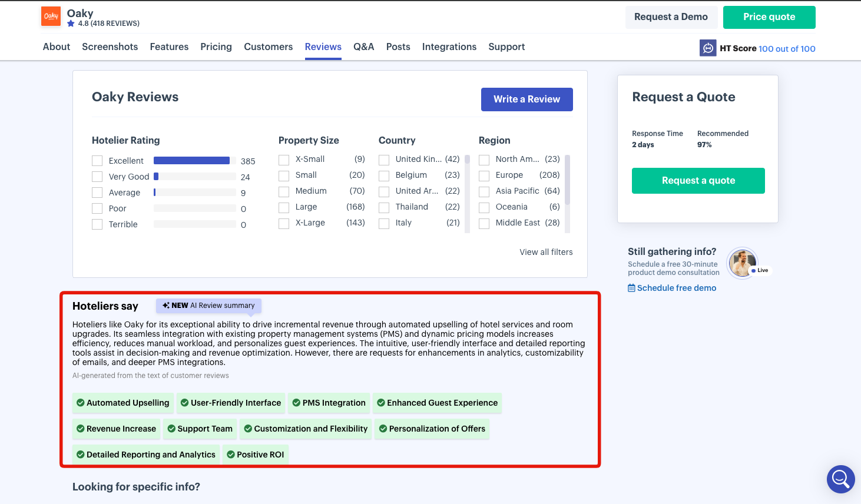Expand View all filters
This screenshot has width=861, height=504.
[546, 252]
